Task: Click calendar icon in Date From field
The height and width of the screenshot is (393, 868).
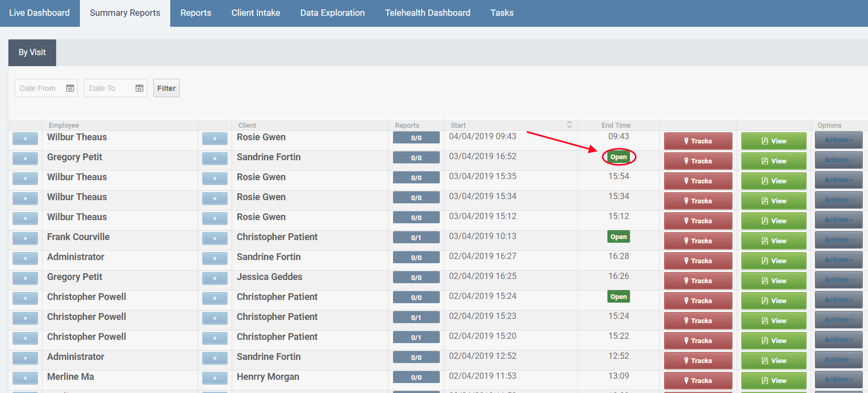Action: click(70, 88)
